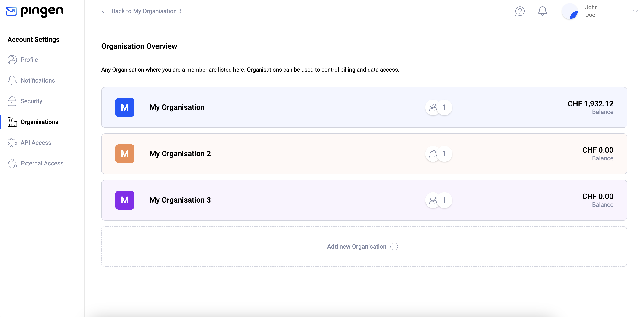This screenshot has width=644, height=317.
Task: Click the pingen wordmark text
Action: point(42,11)
